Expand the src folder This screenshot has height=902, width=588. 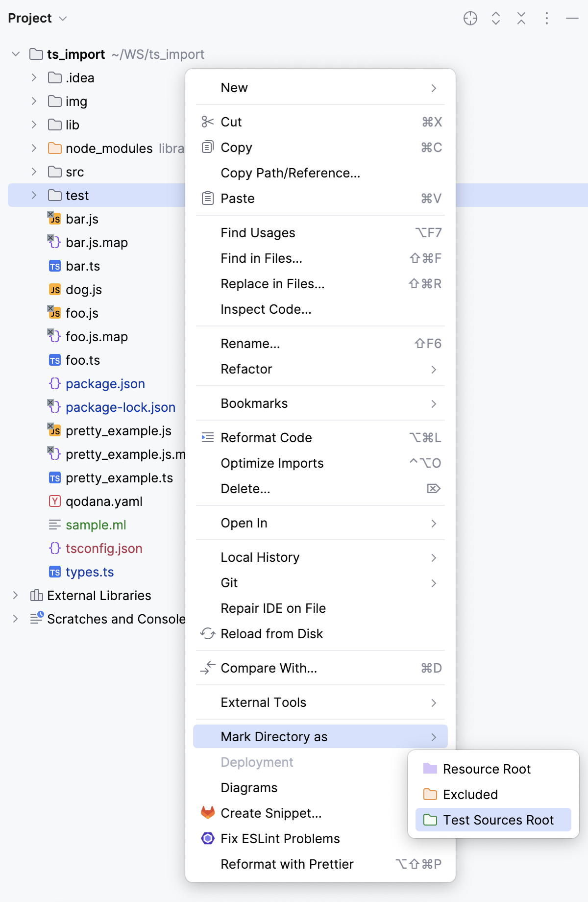coord(34,172)
